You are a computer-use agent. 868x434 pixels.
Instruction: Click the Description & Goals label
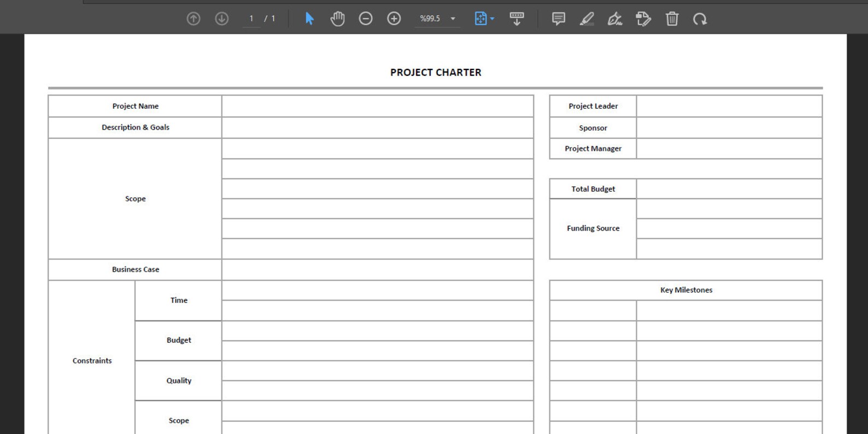tap(136, 127)
